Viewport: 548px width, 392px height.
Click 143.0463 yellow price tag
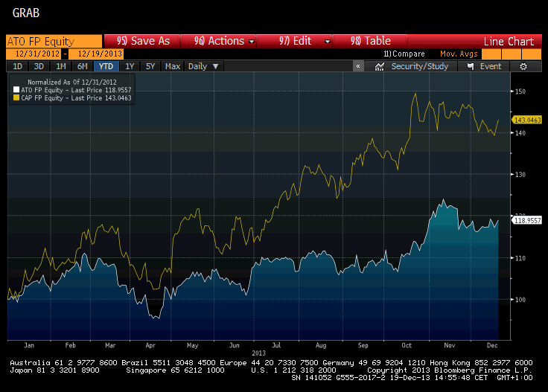(x=527, y=120)
